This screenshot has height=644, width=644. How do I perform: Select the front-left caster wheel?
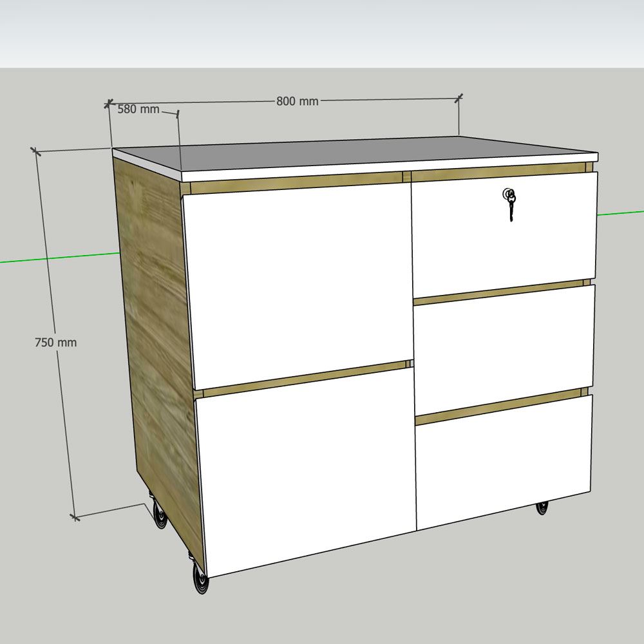click(201, 581)
